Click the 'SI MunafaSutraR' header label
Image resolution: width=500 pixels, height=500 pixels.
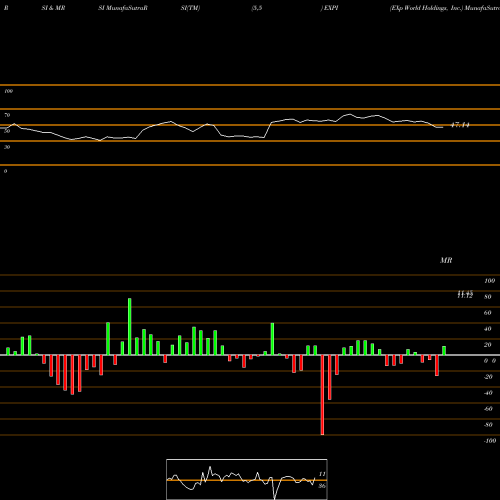coord(123,8)
